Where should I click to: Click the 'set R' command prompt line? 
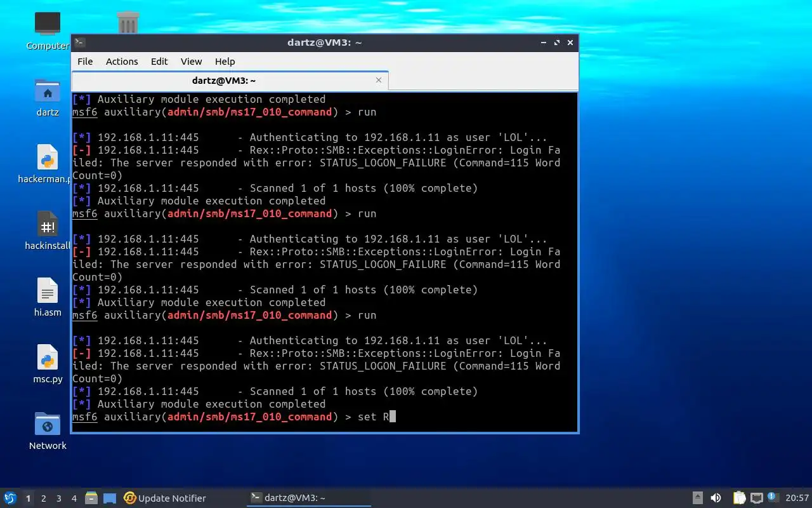tap(234, 417)
